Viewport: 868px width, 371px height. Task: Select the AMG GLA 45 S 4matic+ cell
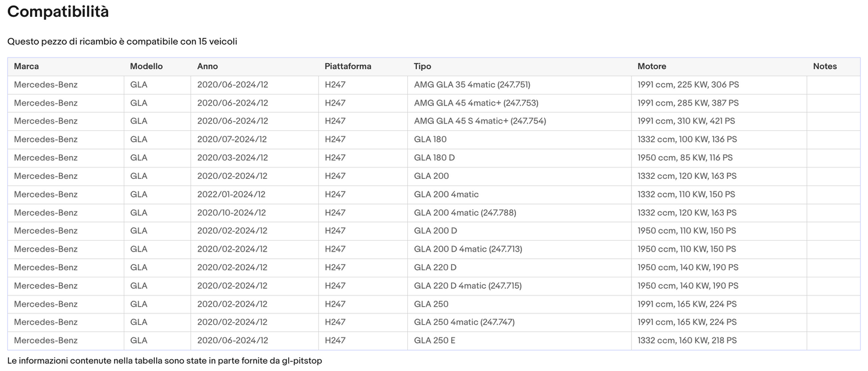click(479, 121)
